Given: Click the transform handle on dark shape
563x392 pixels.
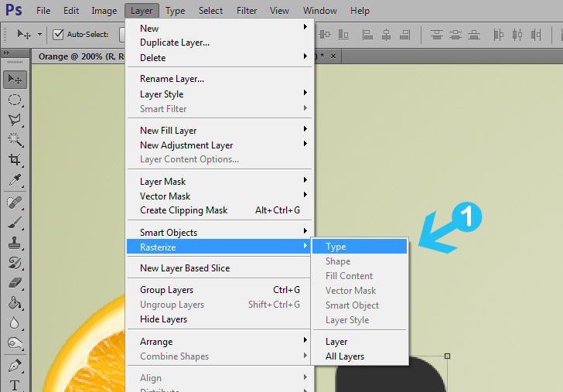Looking at the screenshot, I should tap(447, 356).
